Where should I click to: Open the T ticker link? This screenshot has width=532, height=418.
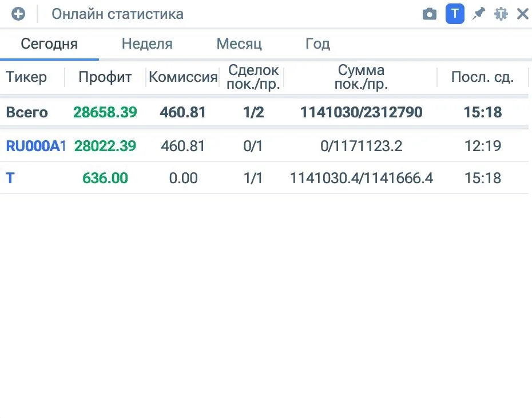pos(10,178)
